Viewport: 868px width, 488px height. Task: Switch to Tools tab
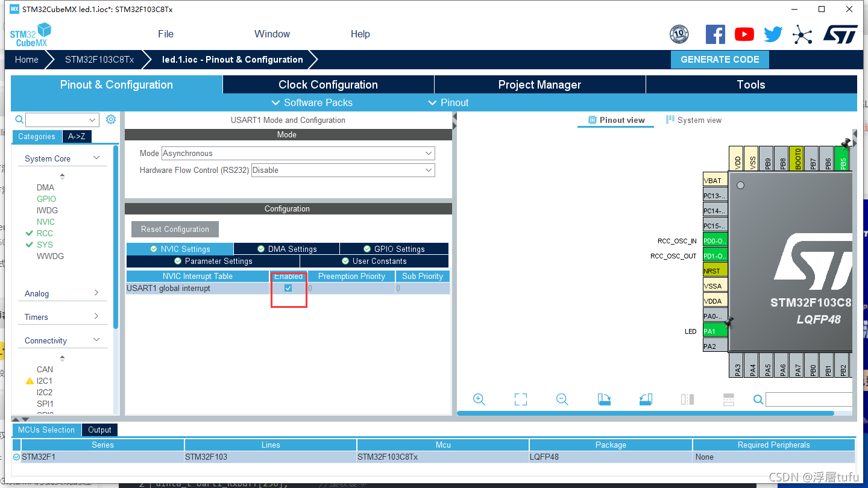[751, 84]
